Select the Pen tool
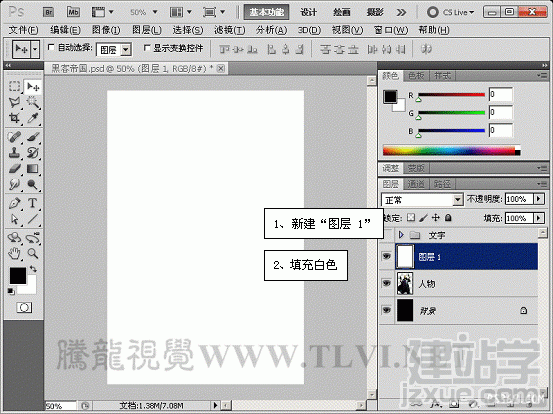This screenshot has height=414, width=553. (x=14, y=203)
